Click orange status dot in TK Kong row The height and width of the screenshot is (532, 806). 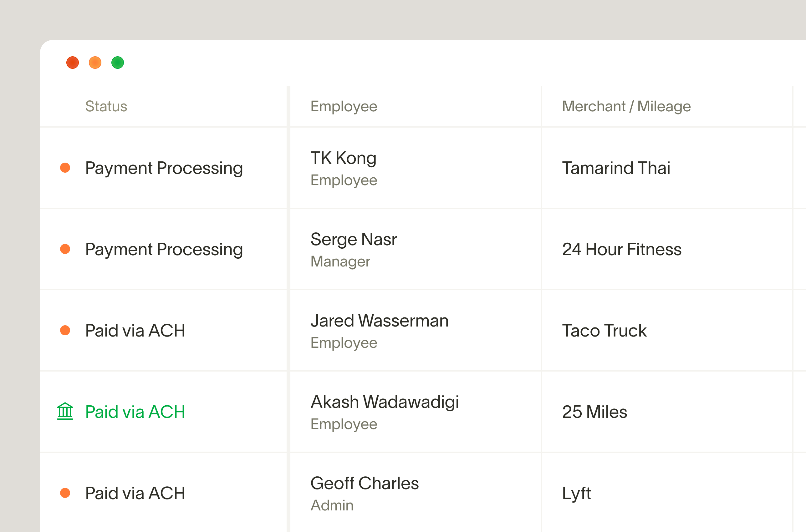tap(65, 168)
